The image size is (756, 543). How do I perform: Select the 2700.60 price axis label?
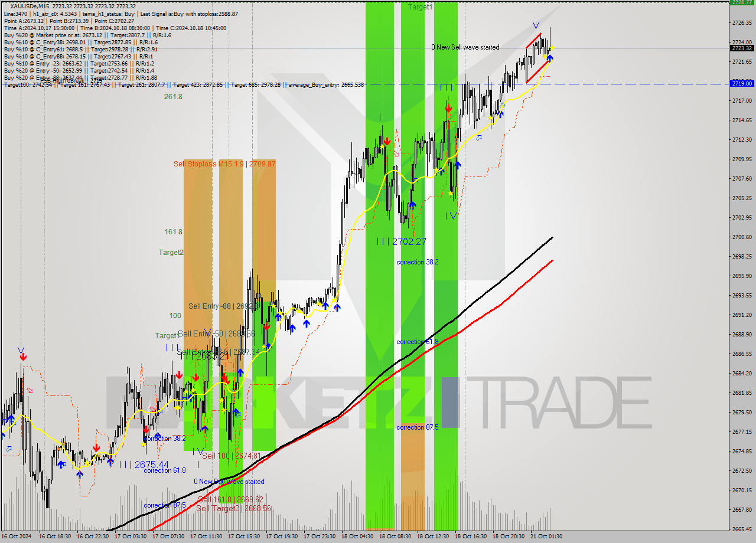pos(742,237)
